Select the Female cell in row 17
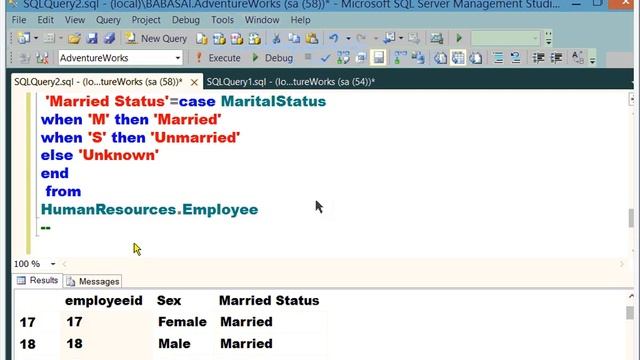This screenshot has height=360, width=640. [x=182, y=322]
